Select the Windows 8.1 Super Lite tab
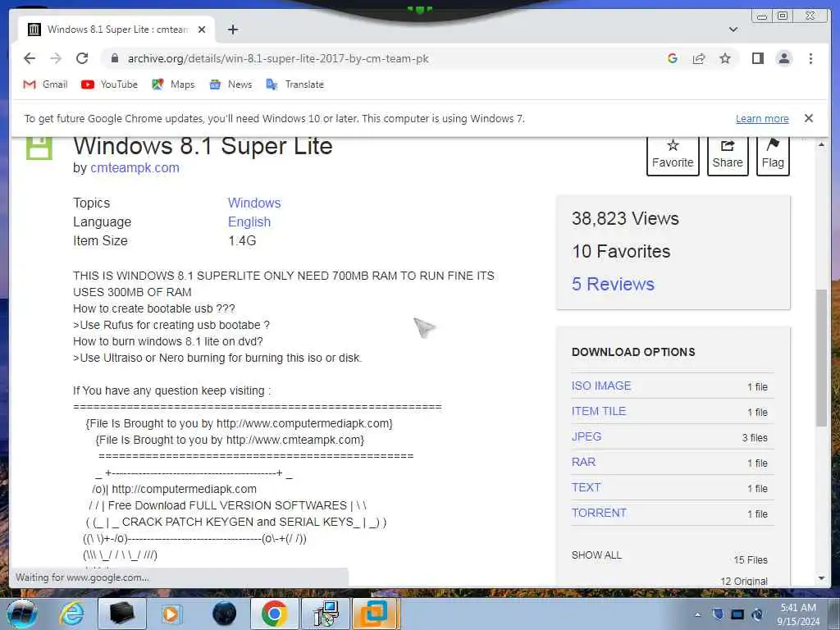The image size is (840, 630). (x=116, y=30)
